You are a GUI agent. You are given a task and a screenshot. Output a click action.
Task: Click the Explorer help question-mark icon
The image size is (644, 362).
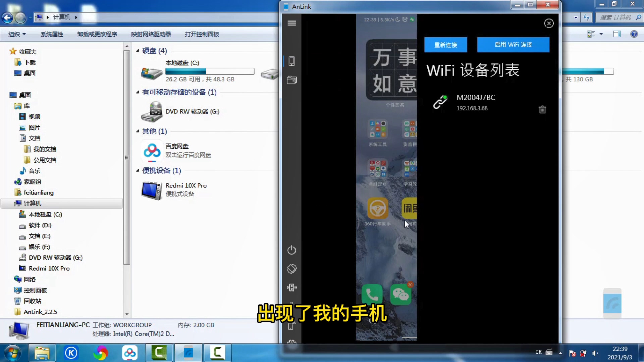pos(634,34)
